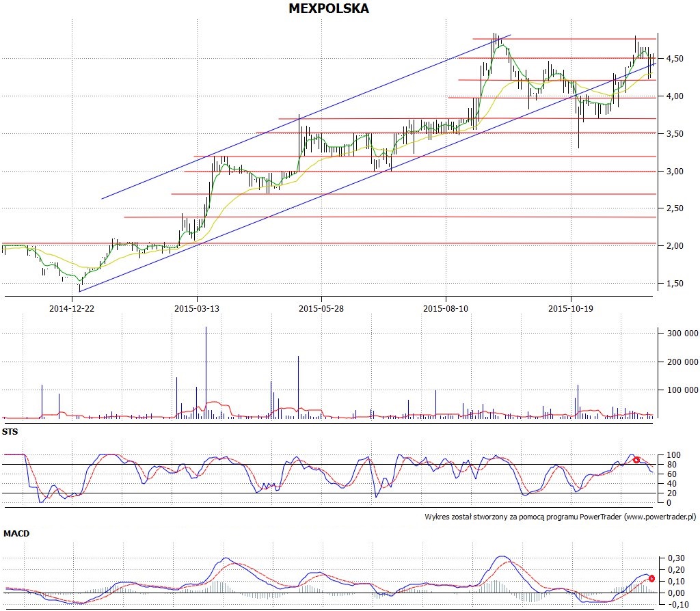Click the STS 100 level label
Screen dimensions: 700x611
coord(673,454)
